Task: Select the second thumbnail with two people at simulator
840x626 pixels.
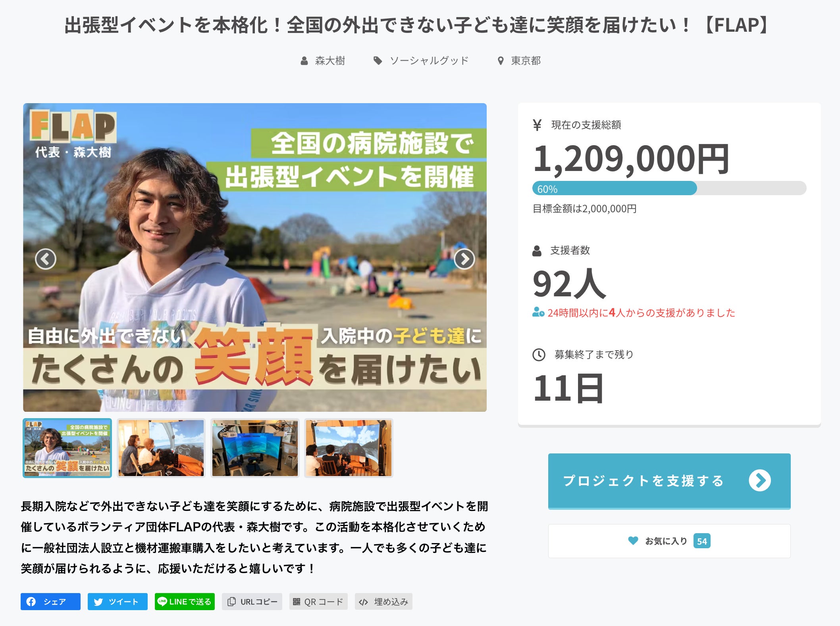Action: (161, 448)
